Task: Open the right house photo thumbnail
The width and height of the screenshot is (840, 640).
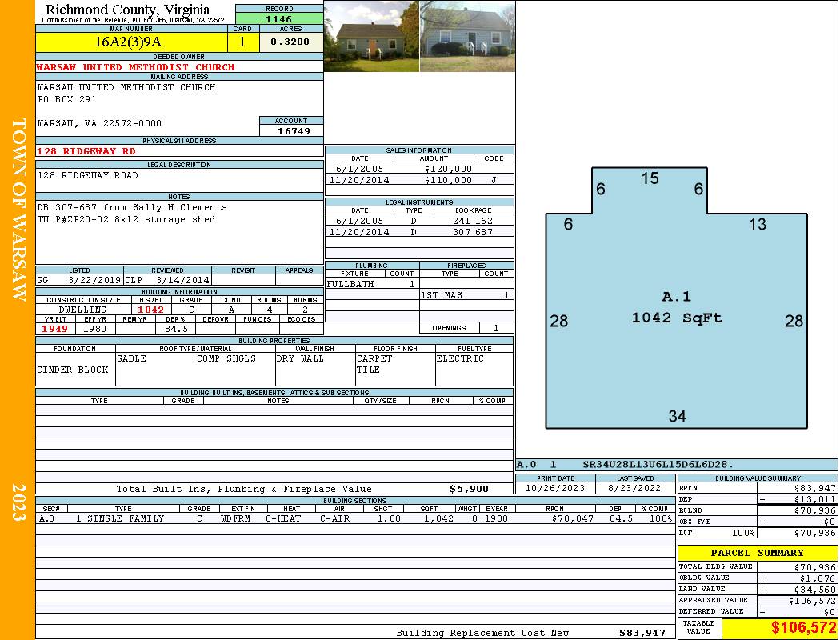Action: [x=467, y=37]
